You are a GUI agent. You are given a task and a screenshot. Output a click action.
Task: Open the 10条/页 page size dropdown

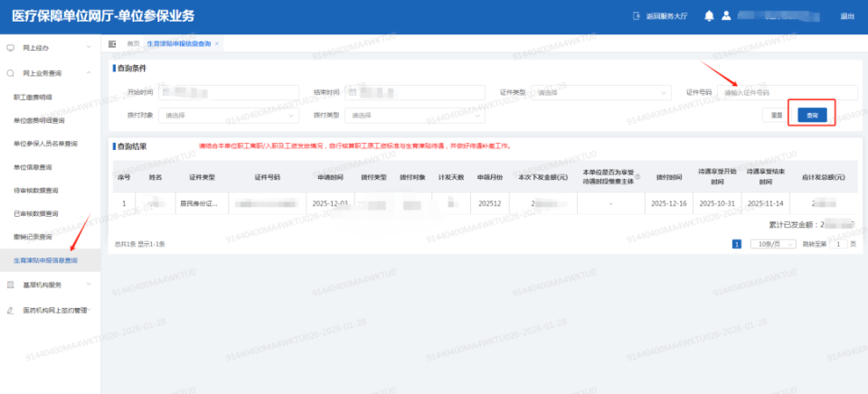[773, 244]
